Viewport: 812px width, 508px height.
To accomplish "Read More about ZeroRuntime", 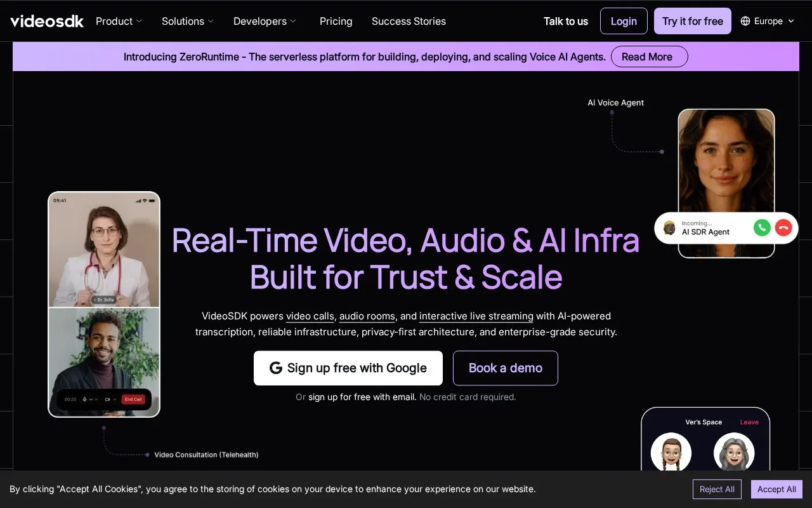I will (x=650, y=57).
